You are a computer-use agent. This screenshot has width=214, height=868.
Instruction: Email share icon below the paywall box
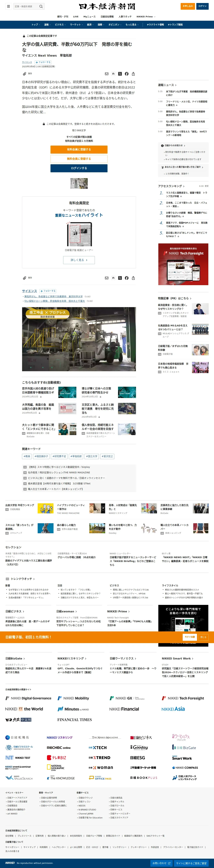(107, 278)
